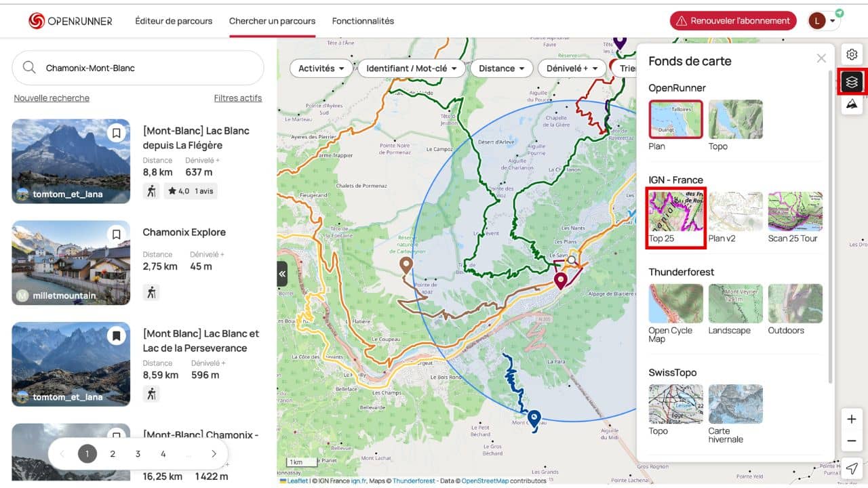Close the Fonds de carte panel
Image resolution: width=868 pixels, height=488 pixels.
[821, 59]
